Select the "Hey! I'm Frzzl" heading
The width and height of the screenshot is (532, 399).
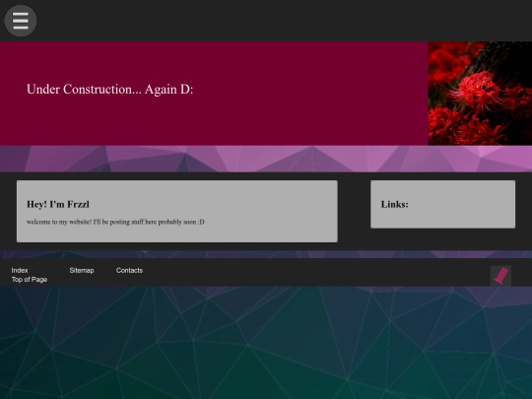(58, 204)
